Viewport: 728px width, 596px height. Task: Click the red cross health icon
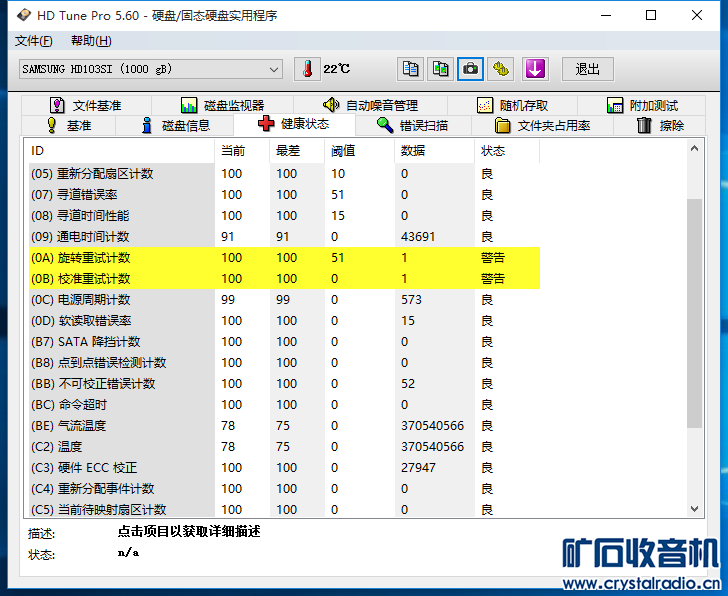pos(266,123)
